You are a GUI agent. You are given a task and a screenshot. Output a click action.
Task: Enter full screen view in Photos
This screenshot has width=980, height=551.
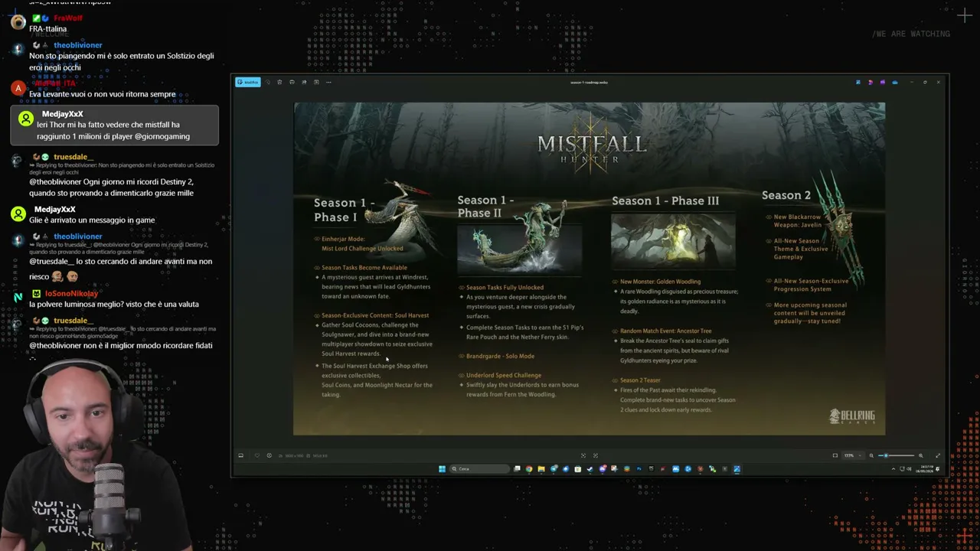938,455
